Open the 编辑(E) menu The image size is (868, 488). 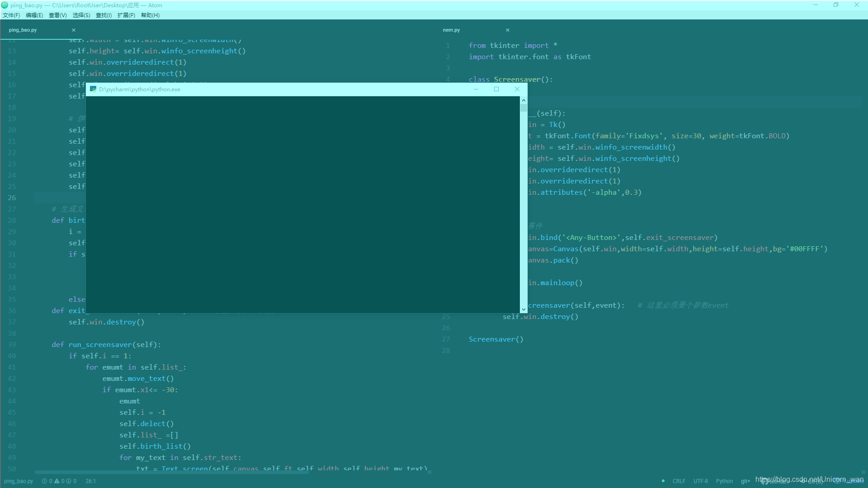[34, 15]
